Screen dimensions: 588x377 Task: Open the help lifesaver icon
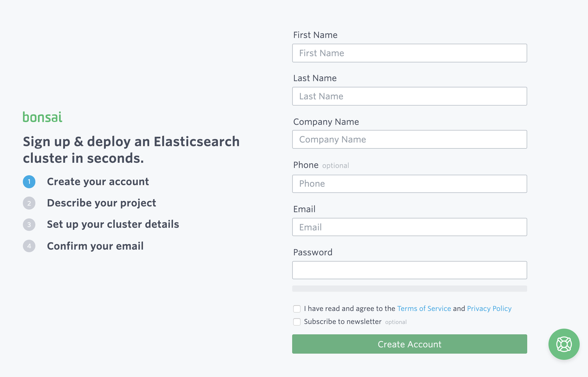(564, 344)
